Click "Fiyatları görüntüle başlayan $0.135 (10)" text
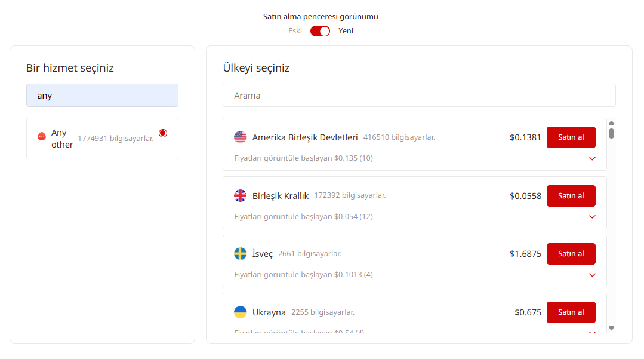Screen dimensions: 644x359 304,158
